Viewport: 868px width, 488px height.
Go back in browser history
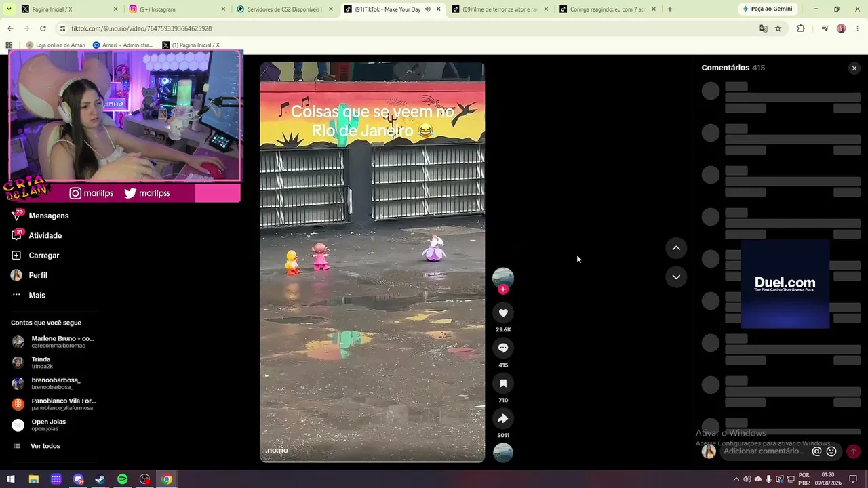click(10, 28)
